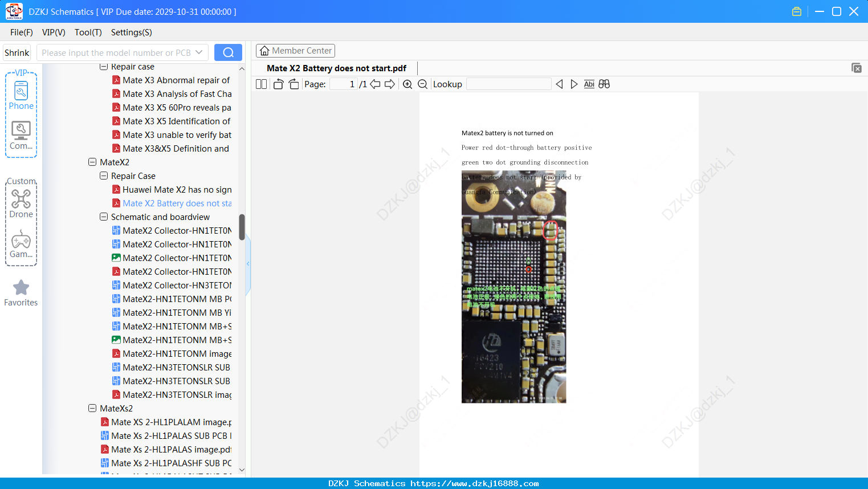868x489 pixels.
Task: Open MateX2-HN3TETONSLR image PDF
Action: (x=172, y=395)
